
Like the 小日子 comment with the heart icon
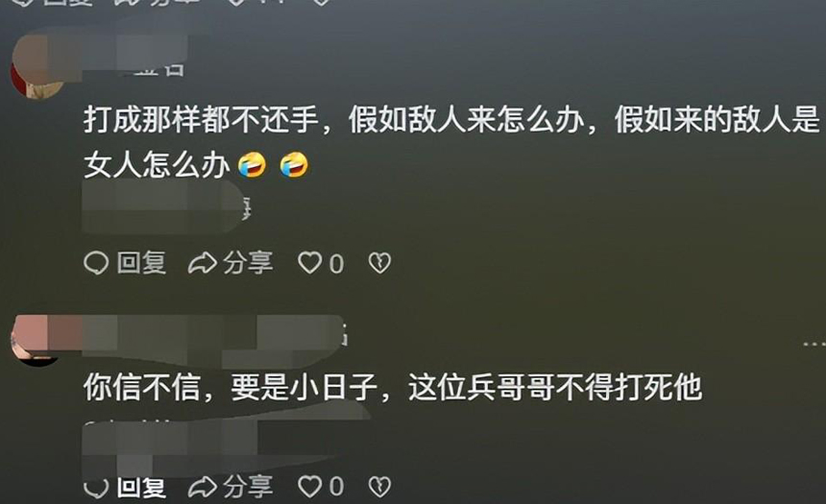(309, 487)
